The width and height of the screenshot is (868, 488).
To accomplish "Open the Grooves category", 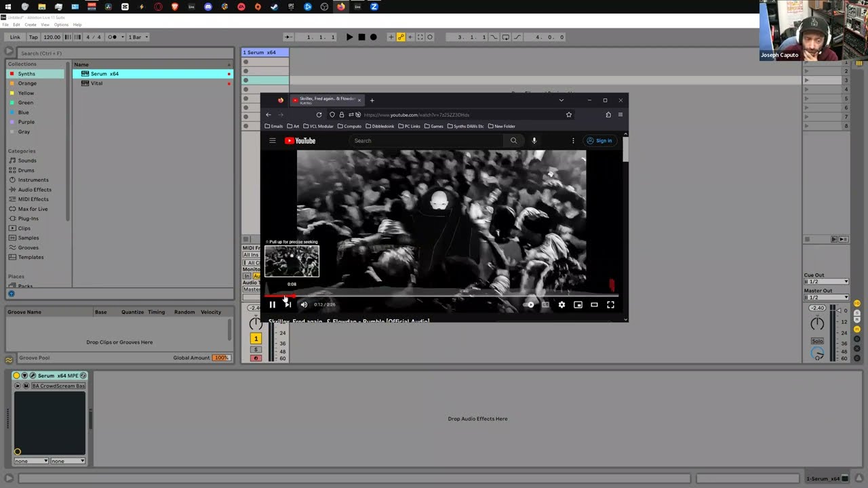I will tap(37, 247).
